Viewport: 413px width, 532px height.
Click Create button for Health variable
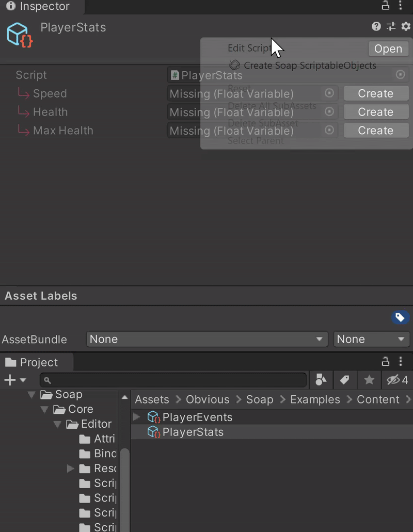pos(375,112)
